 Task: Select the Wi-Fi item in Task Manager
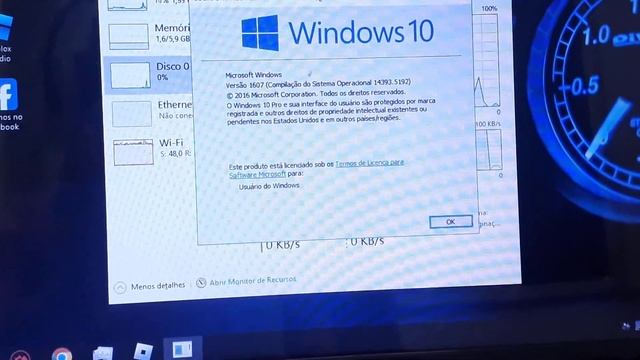click(152, 150)
